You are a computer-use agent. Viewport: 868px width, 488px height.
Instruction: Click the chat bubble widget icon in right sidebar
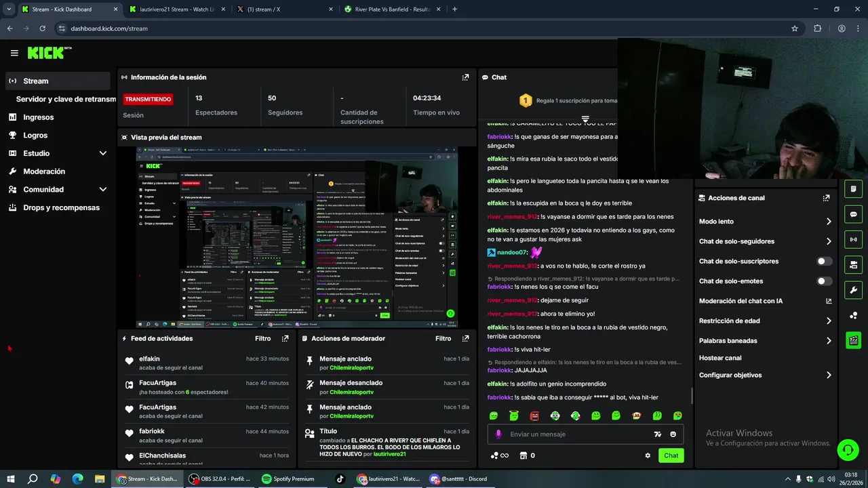pos(853,214)
